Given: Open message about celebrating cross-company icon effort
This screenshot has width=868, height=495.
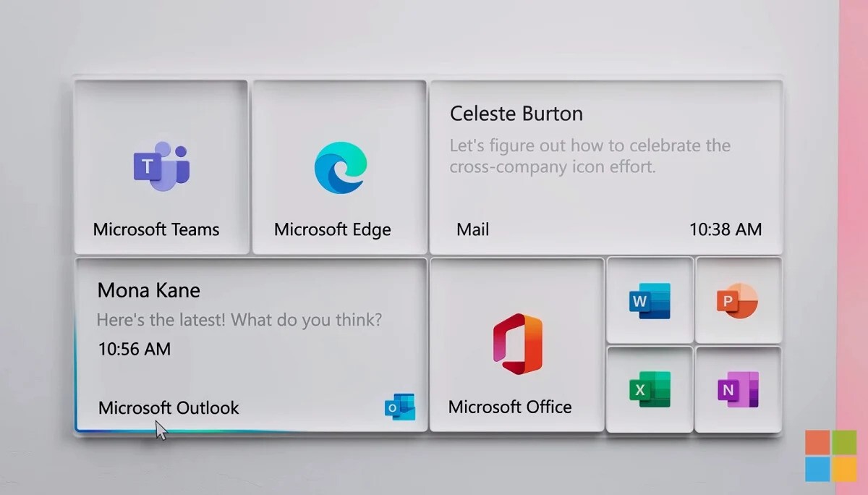Looking at the screenshot, I should (x=590, y=156).
